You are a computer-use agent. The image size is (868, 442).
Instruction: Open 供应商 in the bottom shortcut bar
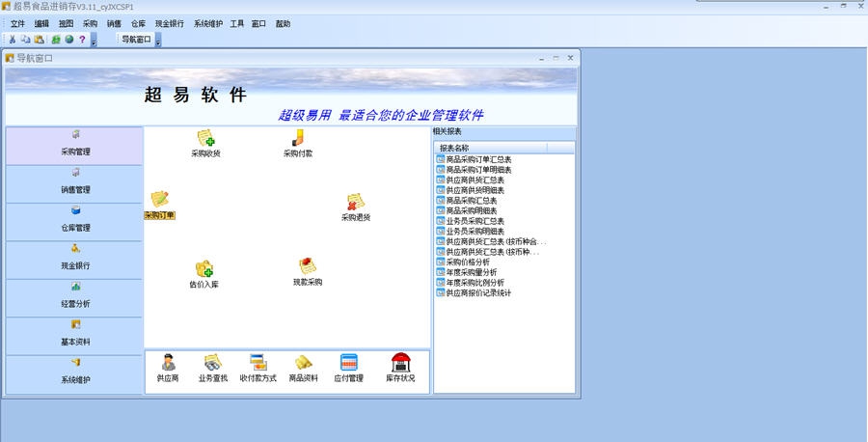click(168, 364)
